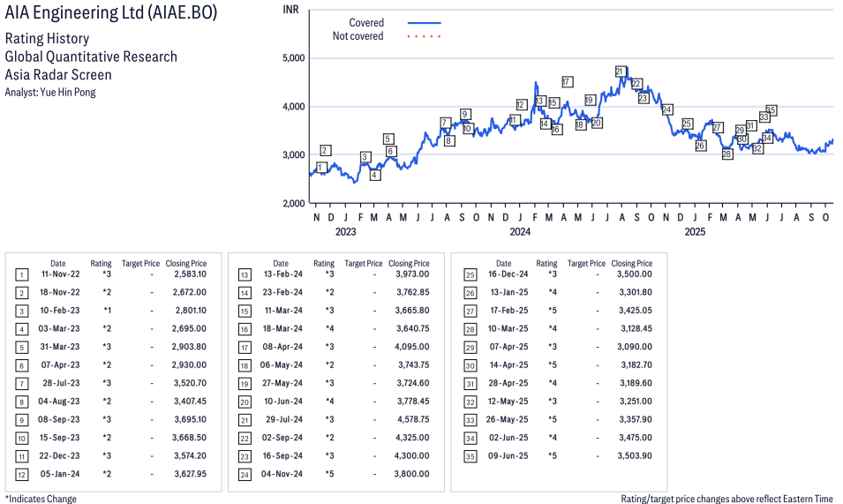Select chart marker 35 on the graph
Screen dimensions: 843x504
coord(771,110)
